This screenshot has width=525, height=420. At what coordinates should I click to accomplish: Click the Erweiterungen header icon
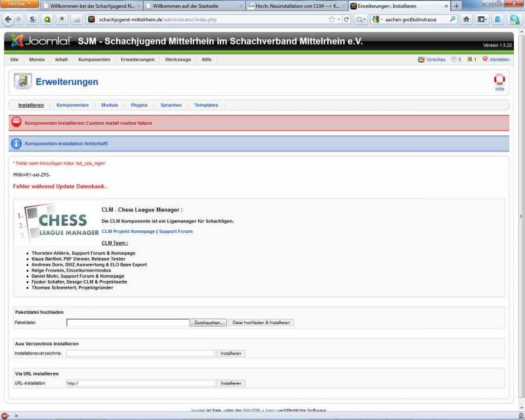23,81
